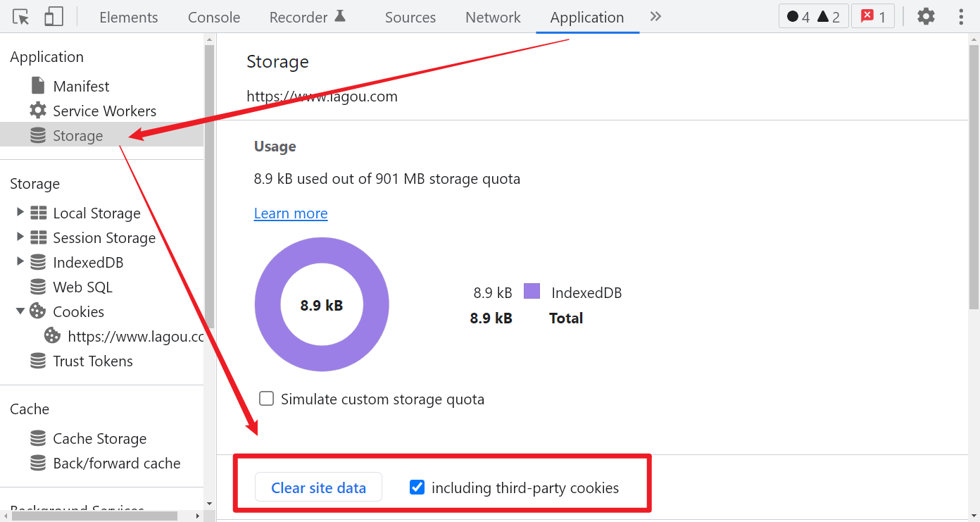Click the Web SQL database icon
Viewport: 980px width, 522px height.
tap(38, 287)
